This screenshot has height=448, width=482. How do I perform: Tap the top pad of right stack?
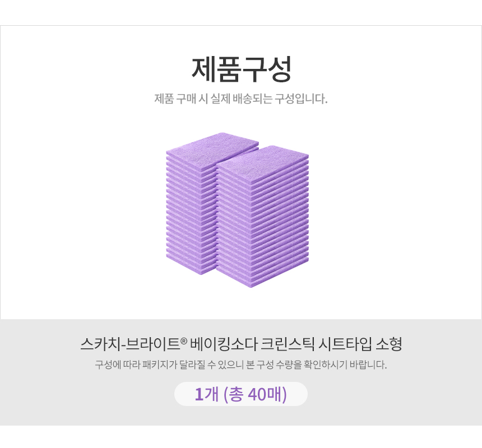coord(262,157)
